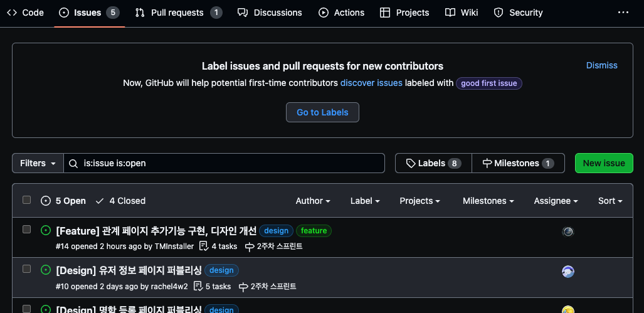This screenshot has height=313, width=644.
Task: Click the Go to Labels button
Action: [x=322, y=112]
